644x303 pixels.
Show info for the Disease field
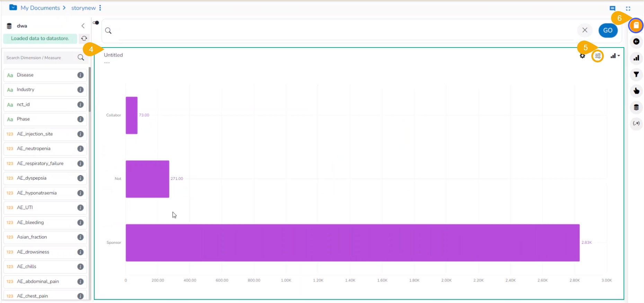(80, 75)
